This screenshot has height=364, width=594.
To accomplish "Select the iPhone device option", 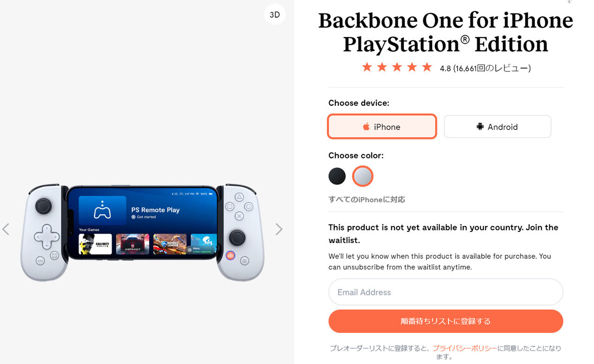I will (382, 127).
